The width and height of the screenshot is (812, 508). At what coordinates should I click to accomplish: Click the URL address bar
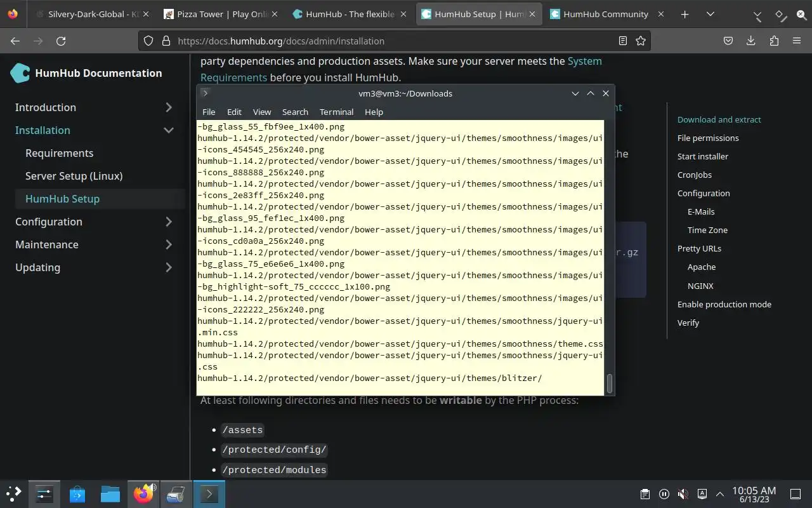coord(393,41)
